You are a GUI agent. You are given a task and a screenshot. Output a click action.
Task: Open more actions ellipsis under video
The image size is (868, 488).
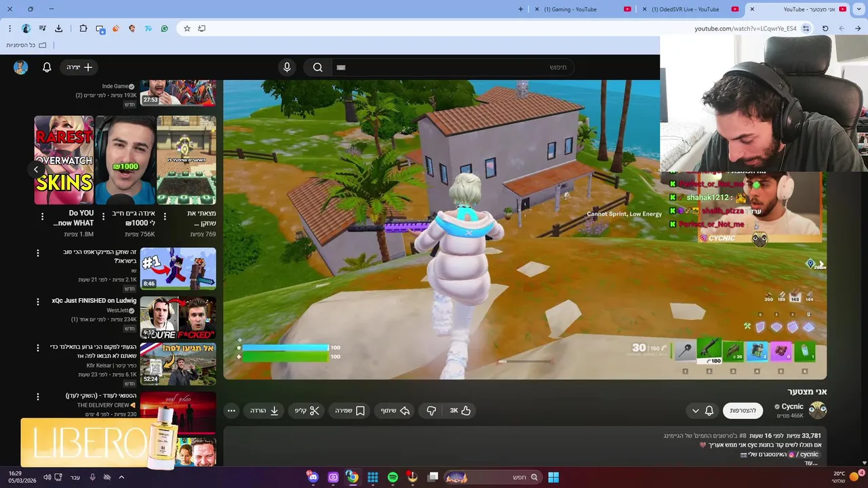(x=231, y=411)
